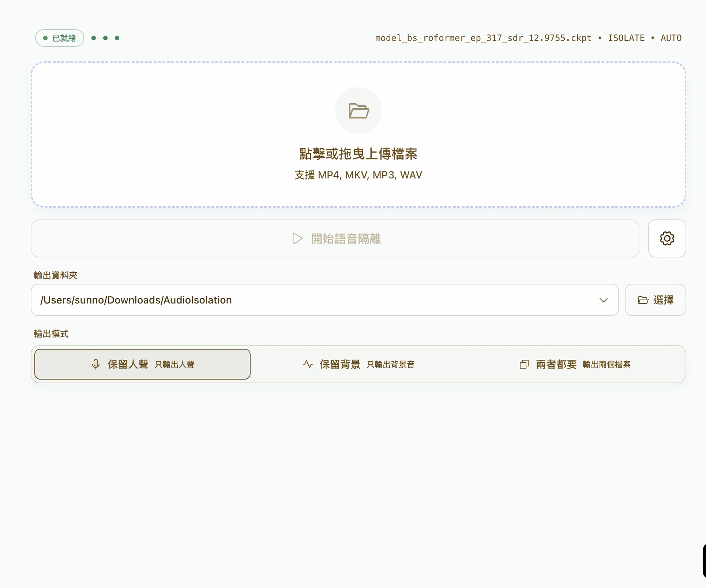Click the 輸出模式 label
The image size is (706, 588).
pyautogui.click(x=51, y=334)
